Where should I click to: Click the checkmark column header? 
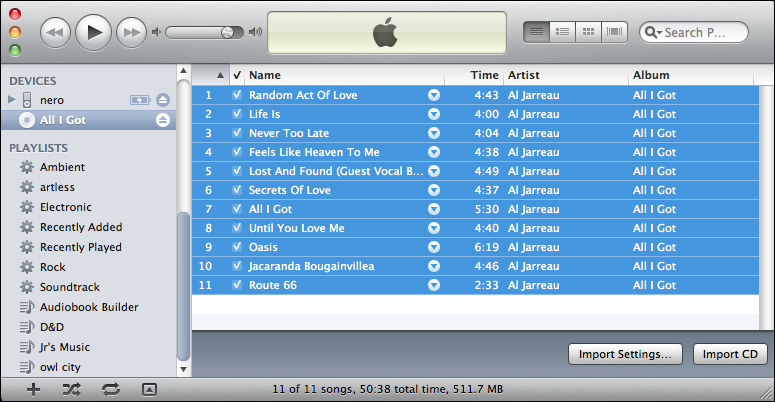(237, 75)
